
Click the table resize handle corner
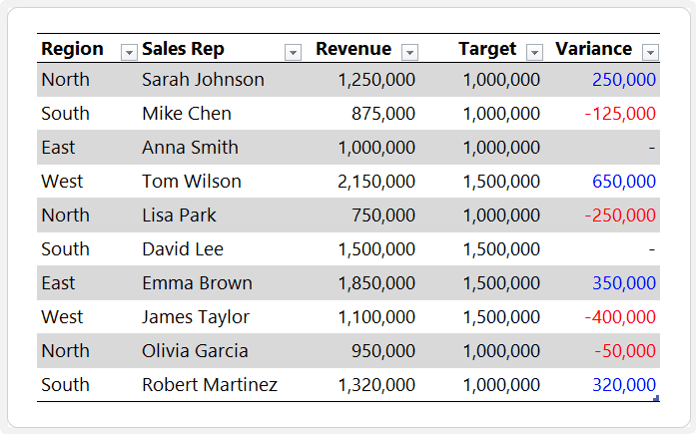656,398
